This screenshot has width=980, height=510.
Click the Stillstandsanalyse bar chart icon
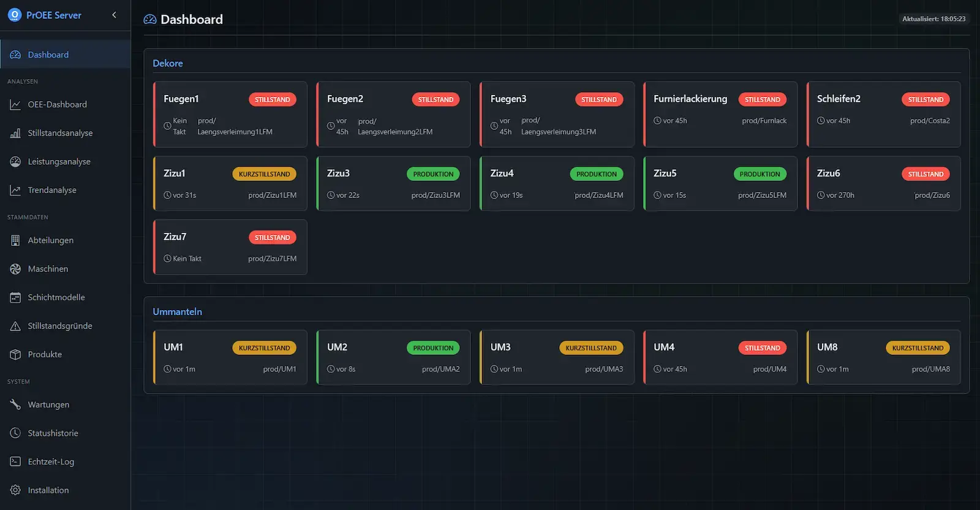(15, 133)
